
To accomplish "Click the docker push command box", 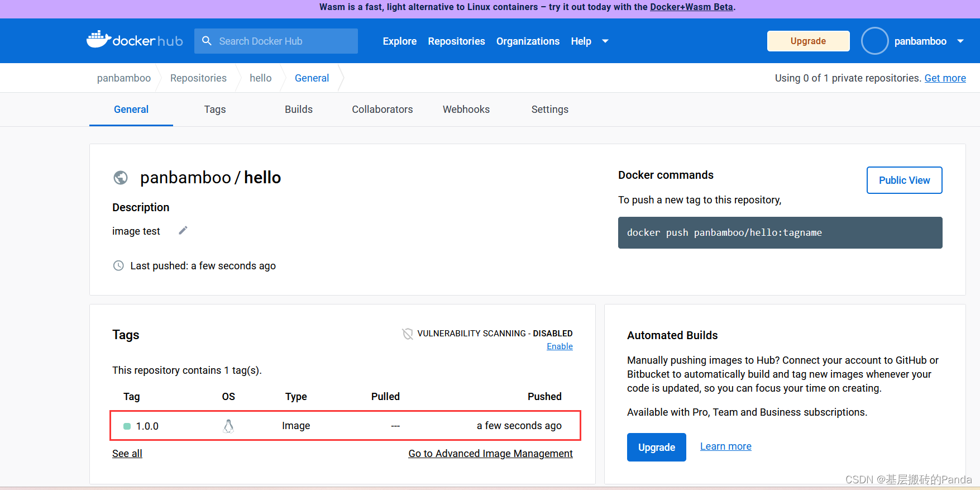I will [x=780, y=232].
